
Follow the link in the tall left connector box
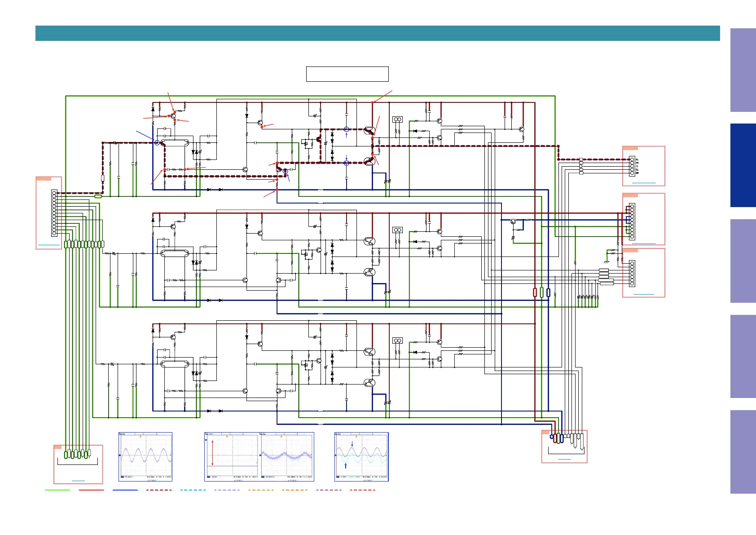[x=48, y=245]
